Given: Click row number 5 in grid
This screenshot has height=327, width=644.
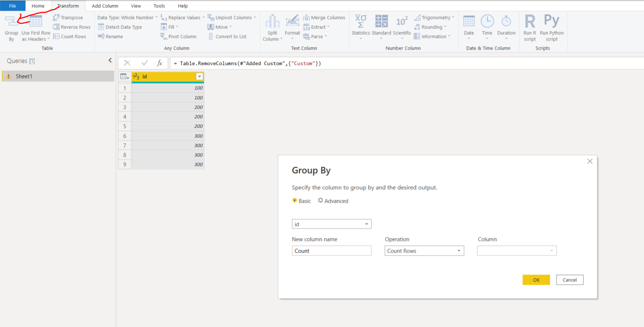Looking at the screenshot, I should click(125, 126).
